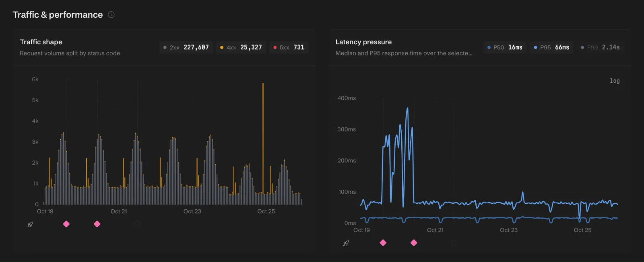Click 'Oct 21' label on Traffic shape axis

(119, 211)
